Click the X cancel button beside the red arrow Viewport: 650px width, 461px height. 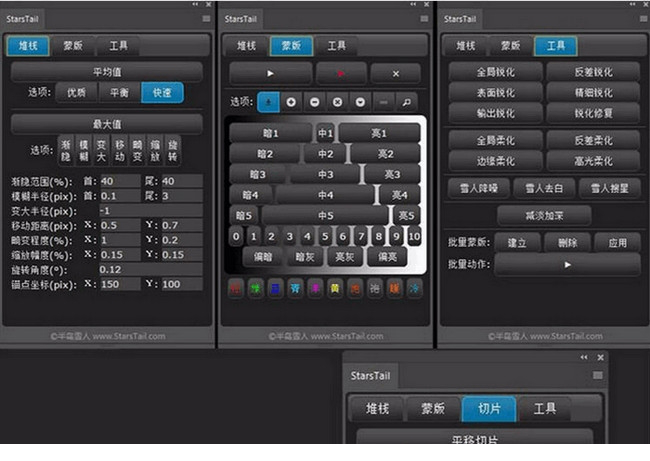tap(396, 74)
